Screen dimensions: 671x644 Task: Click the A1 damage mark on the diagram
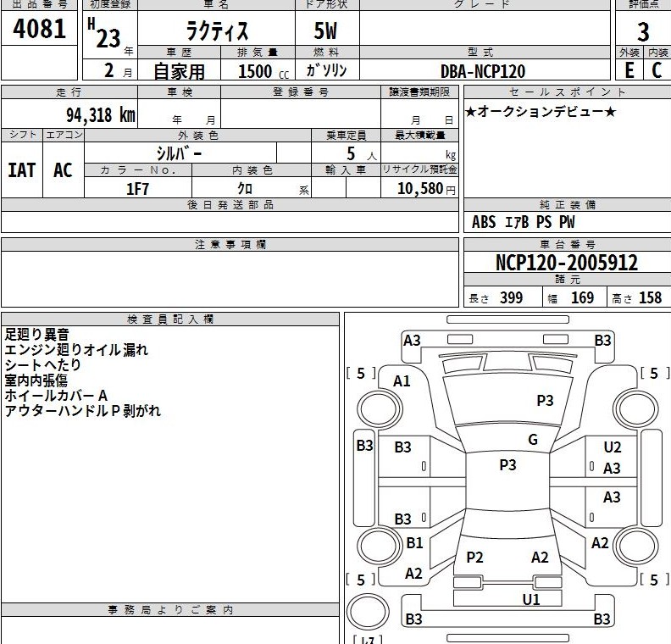tap(402, 380)
